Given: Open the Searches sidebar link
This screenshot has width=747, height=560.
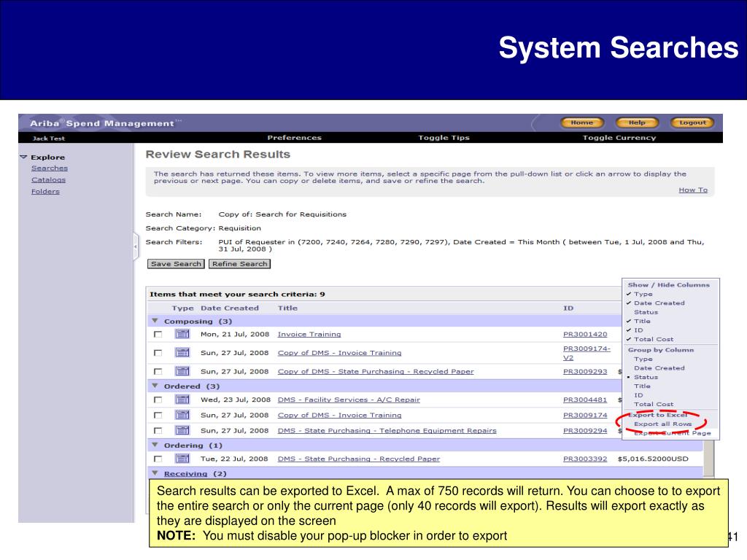Looking at the screenshot, I should click(x=50, y=168).
